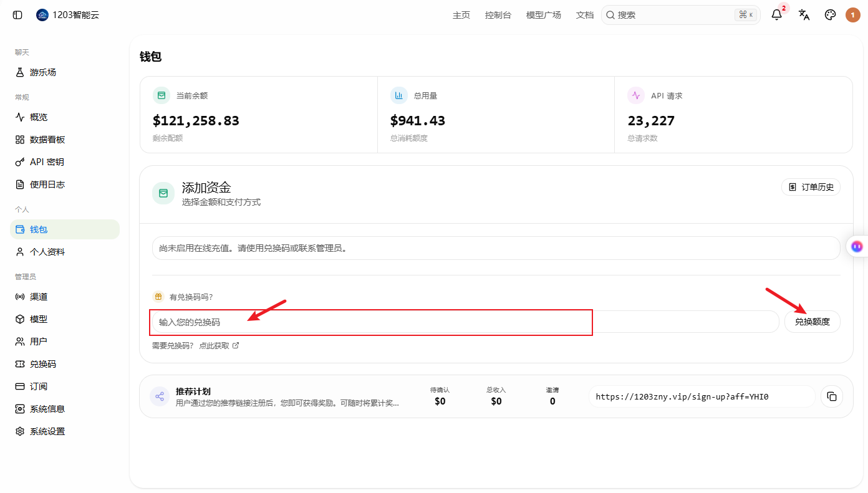The image size is (868, 493).
Task: Go to 主页 in the top navigation
Action: [x=461, y=15]
